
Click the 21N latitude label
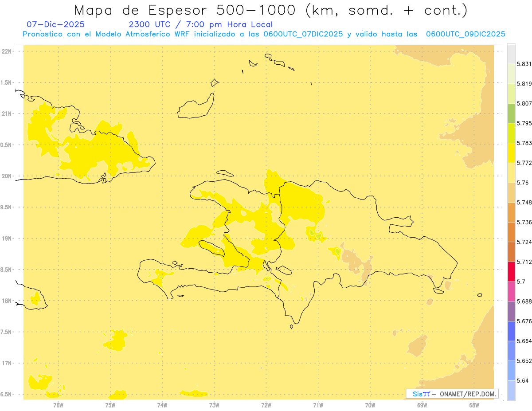point(7,114)
